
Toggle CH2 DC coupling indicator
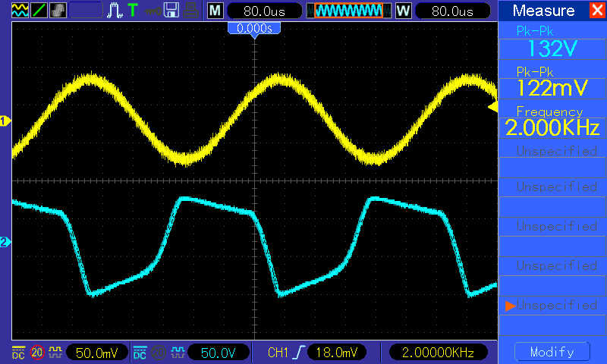tap(140, 352)
